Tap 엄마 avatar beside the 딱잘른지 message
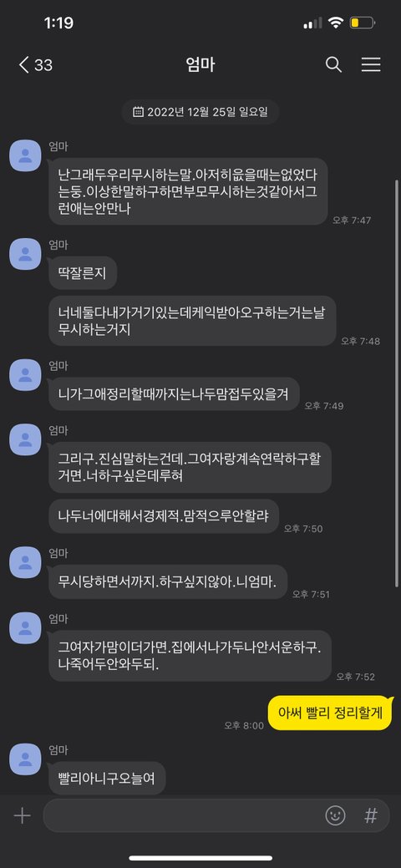 click(x=25, y=254)
